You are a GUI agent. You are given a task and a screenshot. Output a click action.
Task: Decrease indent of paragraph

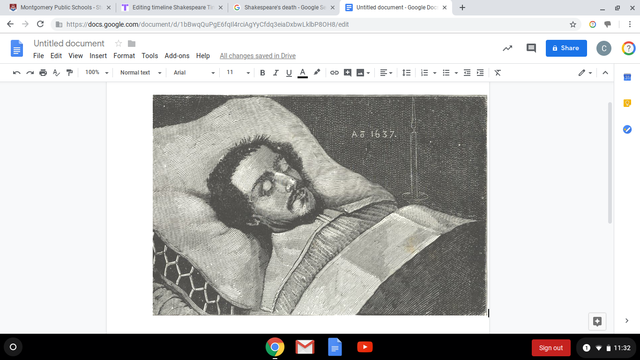[467, 73]
